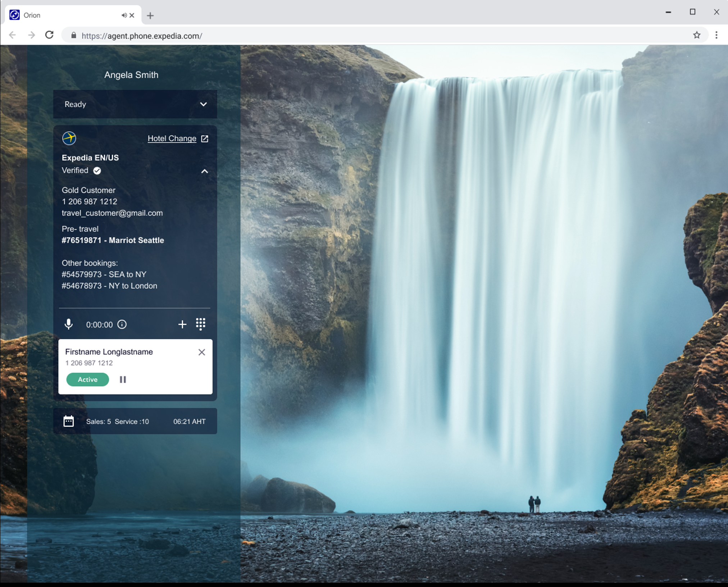Viewport: 728px width, 587px height.
Task: Click booking #76519871 - Marriot Seattle
Action: [113, 240]
